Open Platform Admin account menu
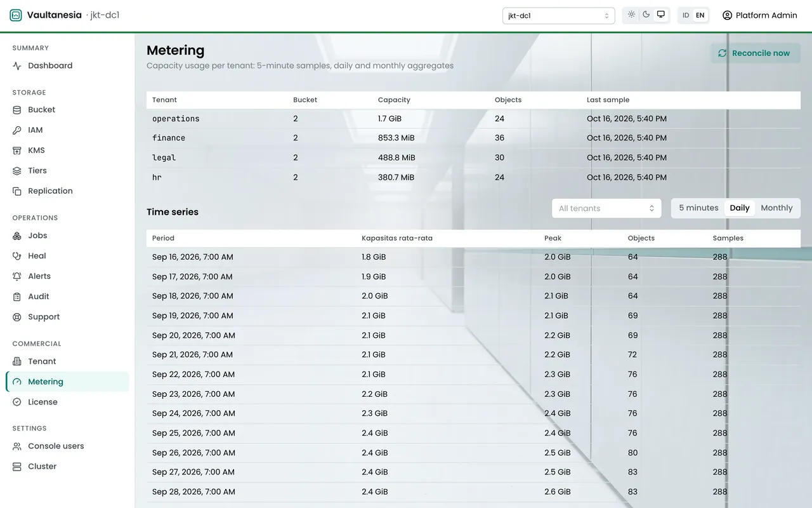 (x=760, y=15)
